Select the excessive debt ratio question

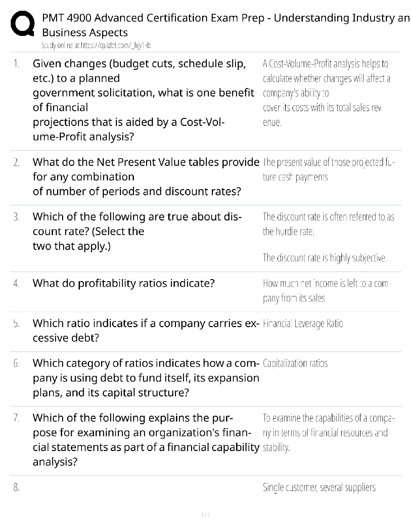[x=146, y=330]
